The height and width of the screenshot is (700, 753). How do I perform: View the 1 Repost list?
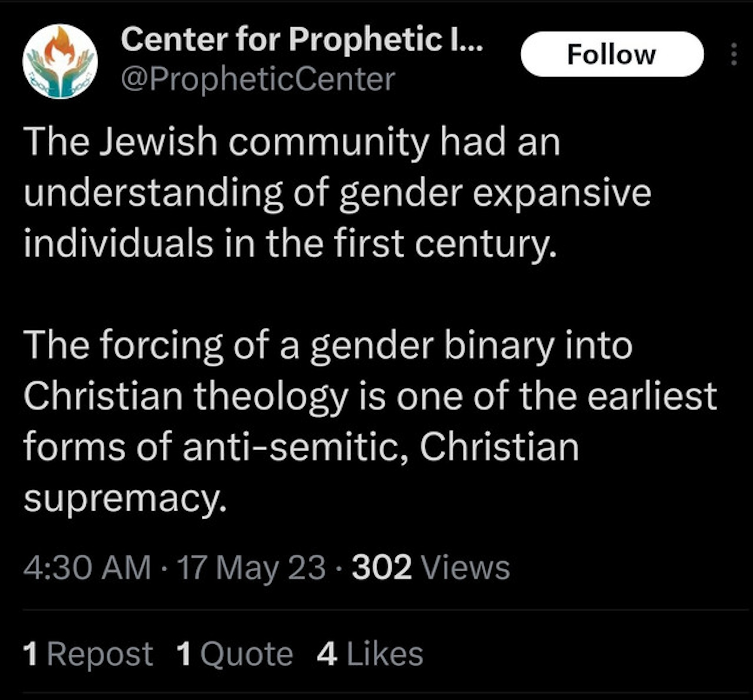point(88,654)
